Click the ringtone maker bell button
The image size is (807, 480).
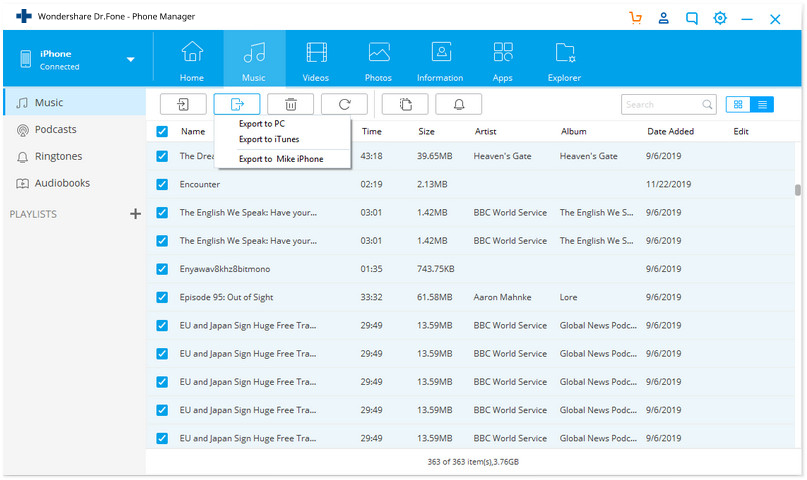point(459,104)
